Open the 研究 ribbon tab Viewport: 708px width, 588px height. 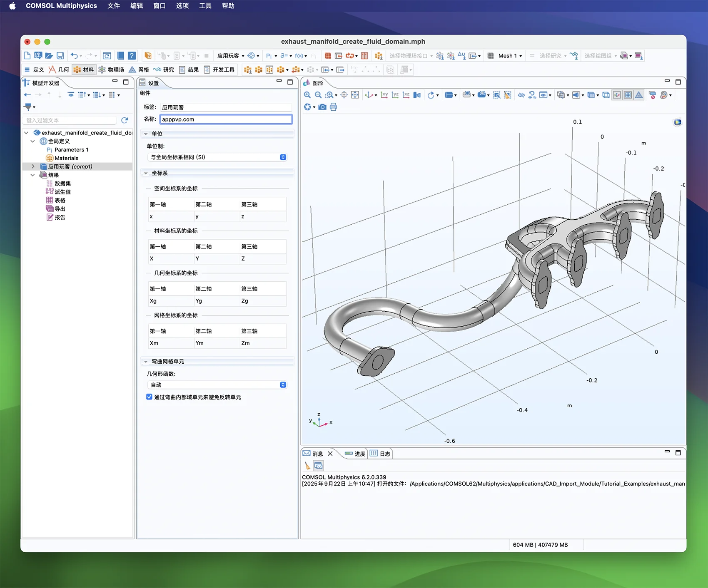pyautogui.click(x=164, y=69)
